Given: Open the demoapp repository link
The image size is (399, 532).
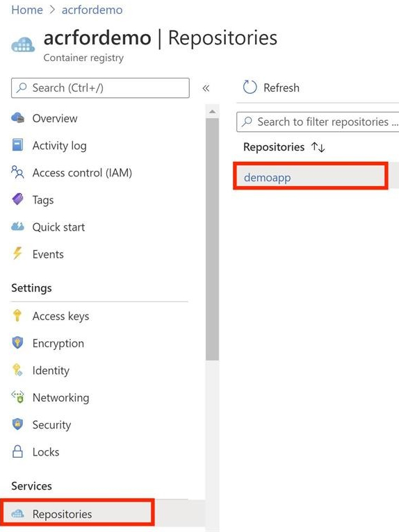Looking at the screenshot, I should (267, 177).
